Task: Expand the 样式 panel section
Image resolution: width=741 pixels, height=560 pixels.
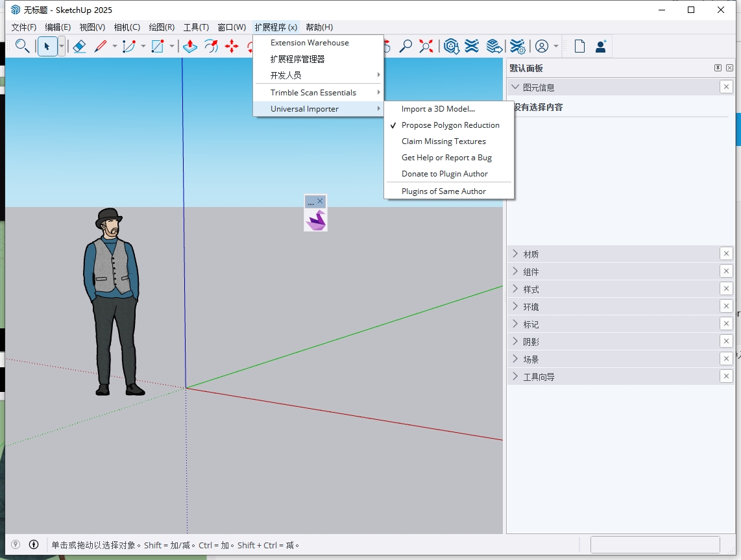Action: pyautogui.click(x=515, y=289)
